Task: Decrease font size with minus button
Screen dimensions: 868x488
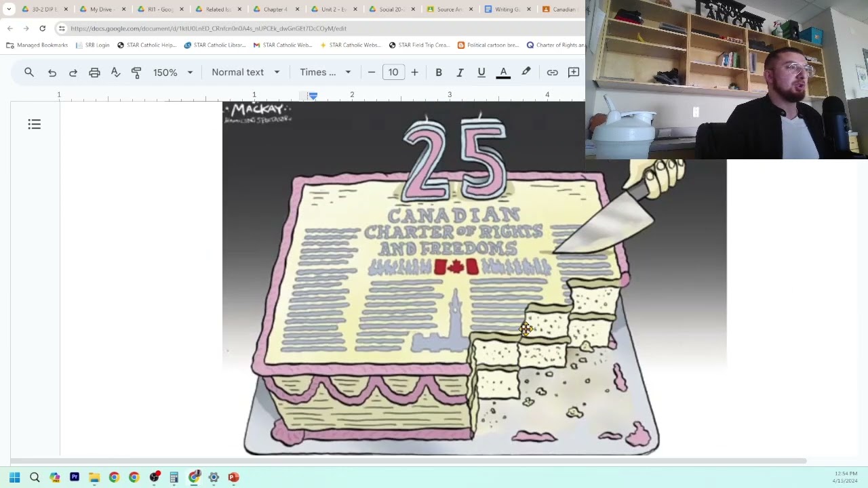Action: pyautogui.click(x=372, y=73)
